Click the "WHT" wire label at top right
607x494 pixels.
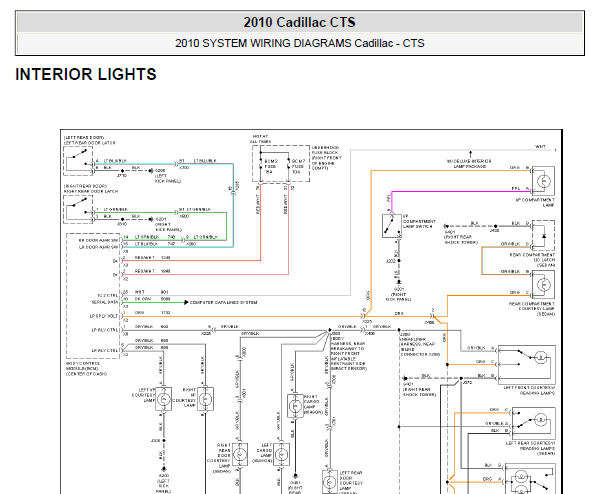click(x=540, y=147)
